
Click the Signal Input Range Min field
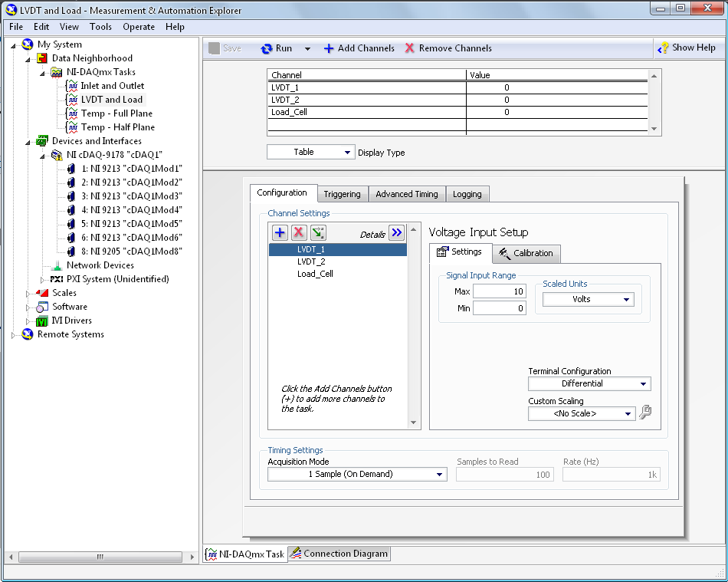(x=500, y=308)
